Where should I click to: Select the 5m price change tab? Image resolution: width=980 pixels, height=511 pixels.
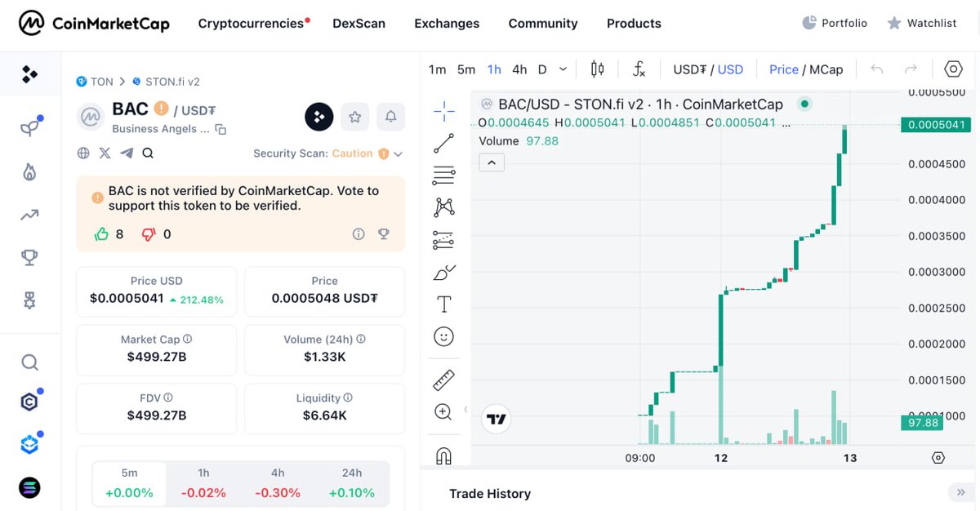tap(129, 483)
